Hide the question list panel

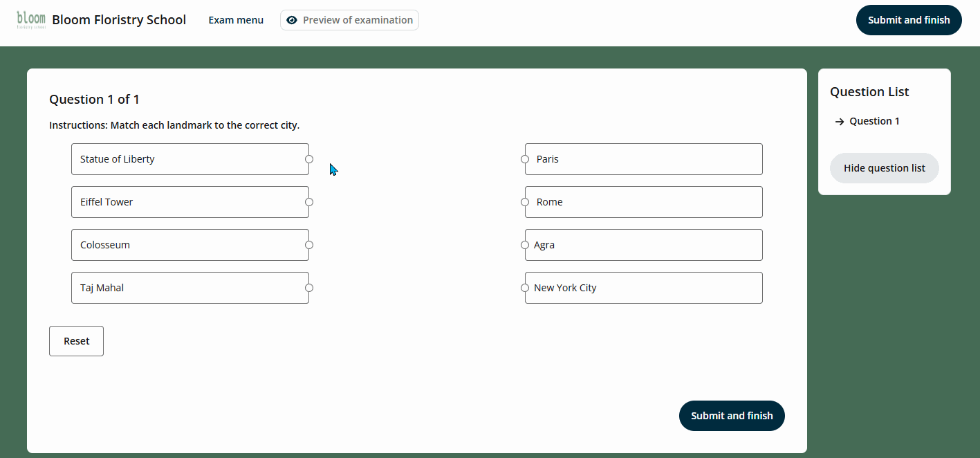tap(884, 168)
